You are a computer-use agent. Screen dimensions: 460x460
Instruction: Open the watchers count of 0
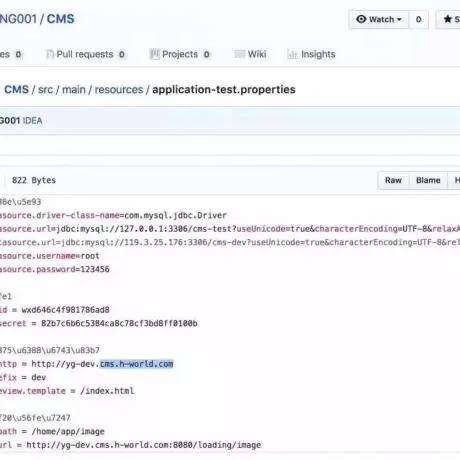(x=419, y=19)
